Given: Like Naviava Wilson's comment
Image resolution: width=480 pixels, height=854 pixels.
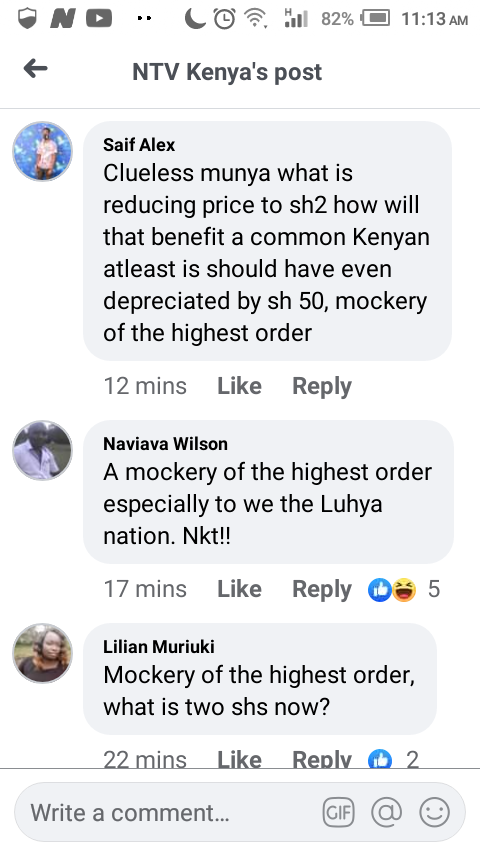Looking at the screenshot, I should coord(239,589).
